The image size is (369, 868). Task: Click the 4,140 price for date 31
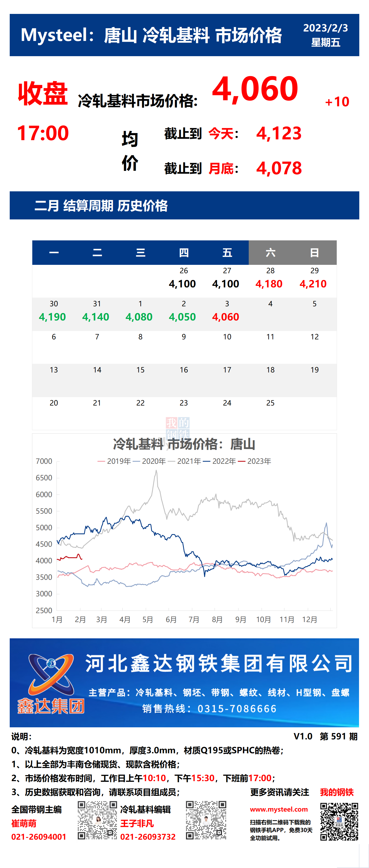tap(95, 317)
